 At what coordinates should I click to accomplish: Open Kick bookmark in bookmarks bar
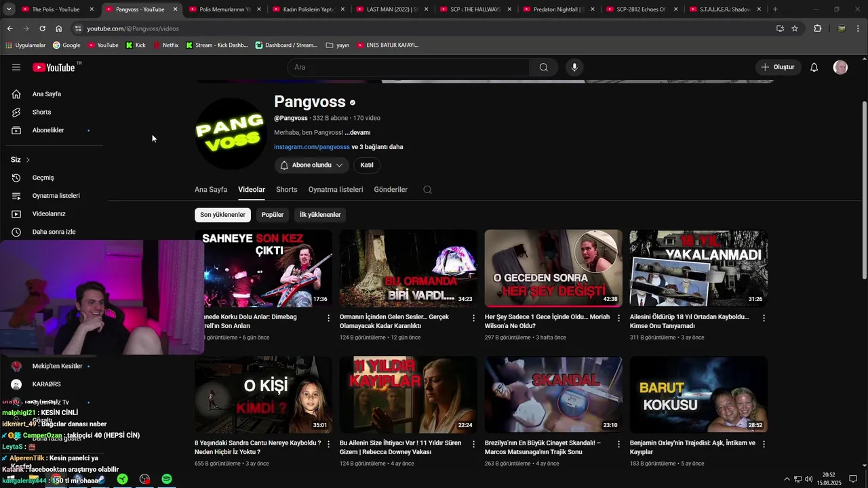pos(136,45)
